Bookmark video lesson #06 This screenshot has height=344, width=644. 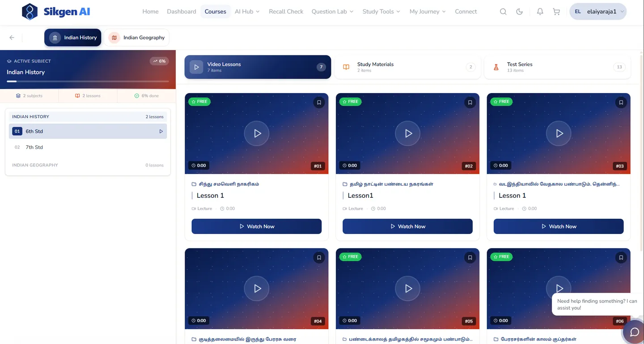pyautogui.click(x=621, y=258)
